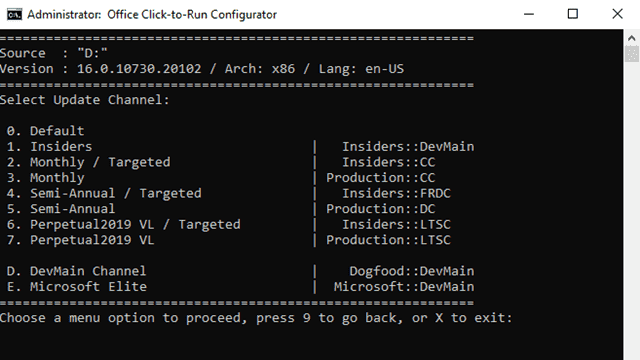The image size is (640, 360).
Task: Click the 'Choose a menu option' prompt line
Action: click(x=256, y=318)
